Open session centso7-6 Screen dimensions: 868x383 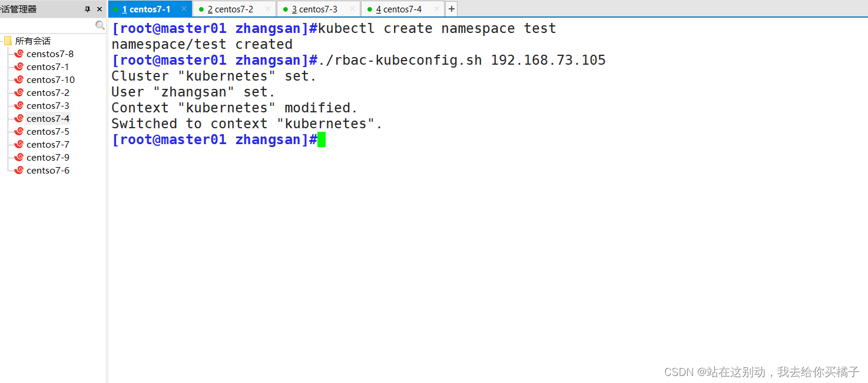48,171
